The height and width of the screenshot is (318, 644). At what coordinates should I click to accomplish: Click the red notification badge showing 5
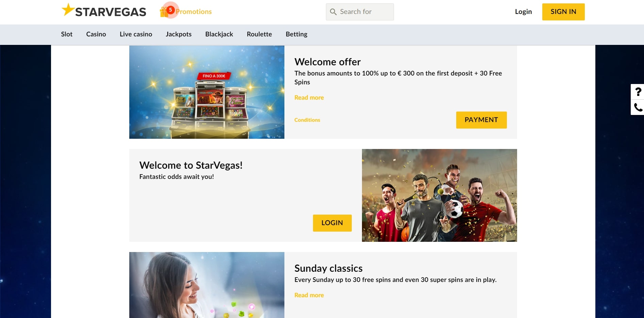(x=170, y=10)
